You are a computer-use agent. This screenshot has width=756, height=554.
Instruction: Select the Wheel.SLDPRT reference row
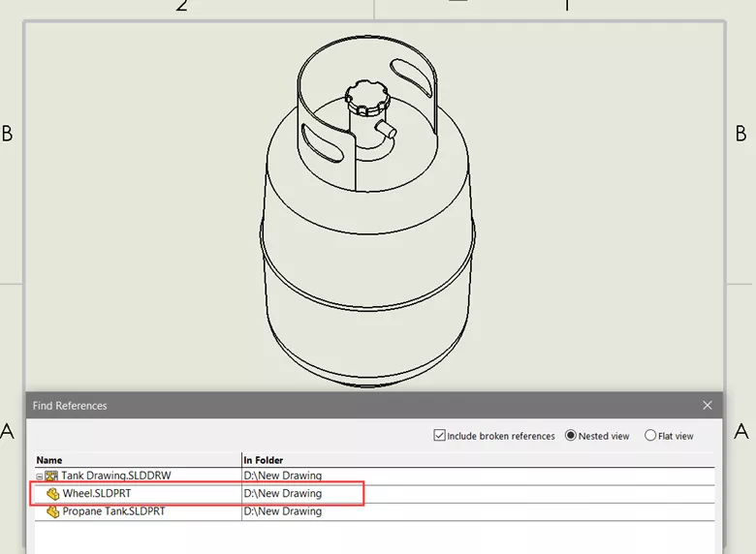[375, 494]
